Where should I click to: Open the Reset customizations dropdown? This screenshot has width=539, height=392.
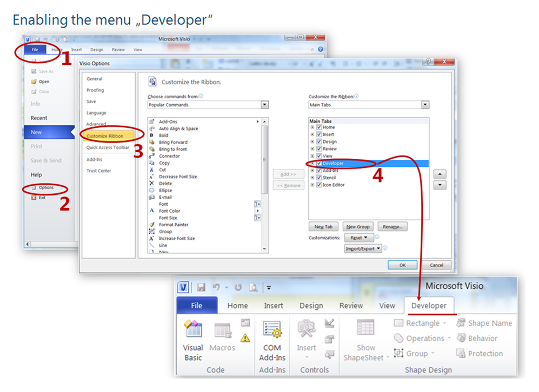click(359, 238)
